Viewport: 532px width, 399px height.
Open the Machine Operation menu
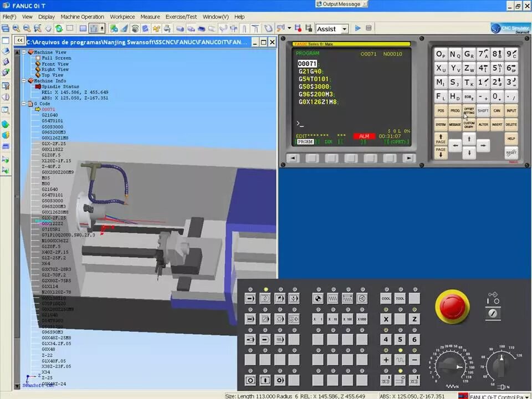(x=82, y=17)
